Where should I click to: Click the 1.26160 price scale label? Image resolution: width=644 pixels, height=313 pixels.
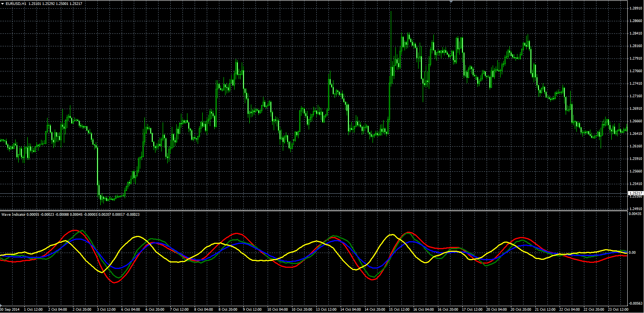636,146
